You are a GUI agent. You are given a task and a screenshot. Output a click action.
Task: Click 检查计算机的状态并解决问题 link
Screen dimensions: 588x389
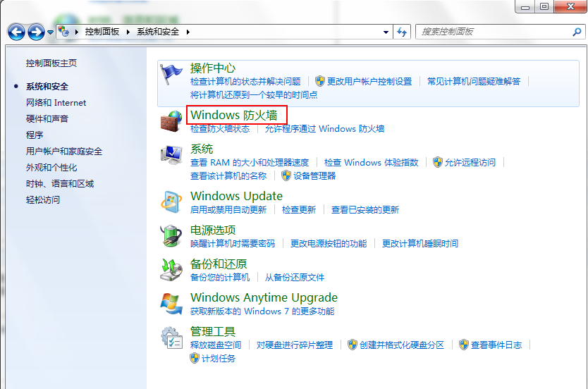[245, 81]
